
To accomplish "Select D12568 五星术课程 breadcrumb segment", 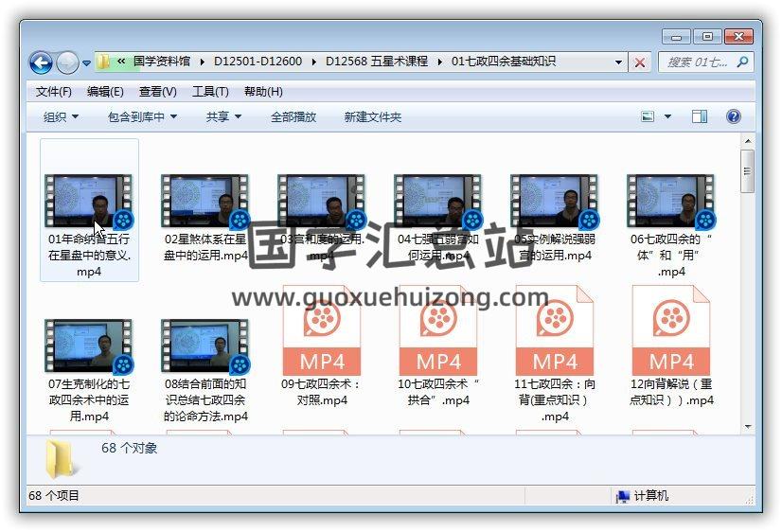I will 377,62.
